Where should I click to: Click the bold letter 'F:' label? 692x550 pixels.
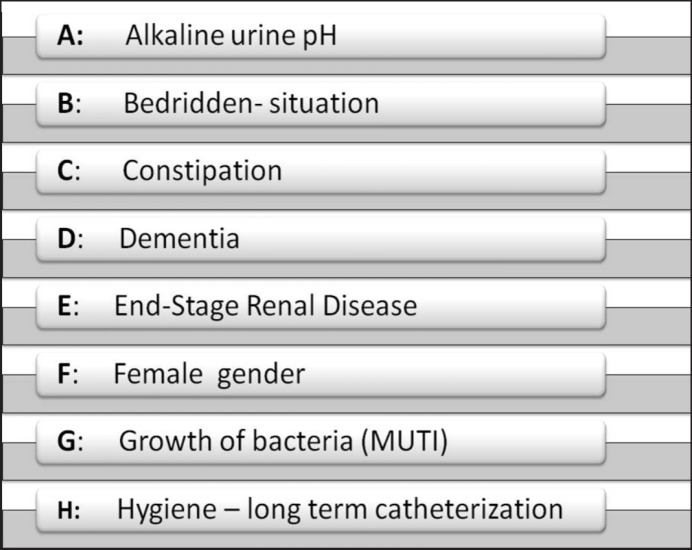(x=68, y=375)
